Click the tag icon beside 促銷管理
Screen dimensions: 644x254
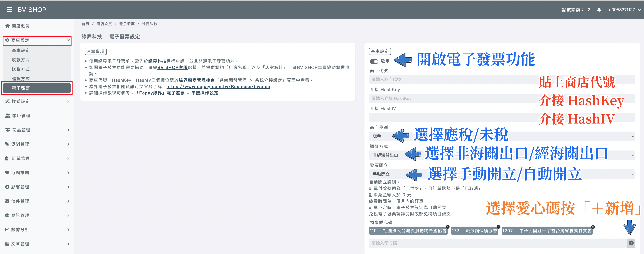[x=7, y=144]
